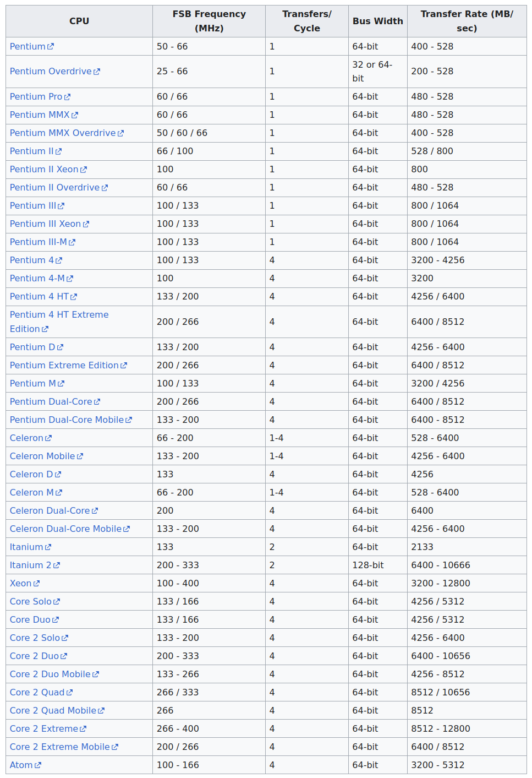Image resolution: width=532 pixels, height=778 pixels.
Task: Go to the Core 2 Duo article
Action: click(x=34, y=656)
